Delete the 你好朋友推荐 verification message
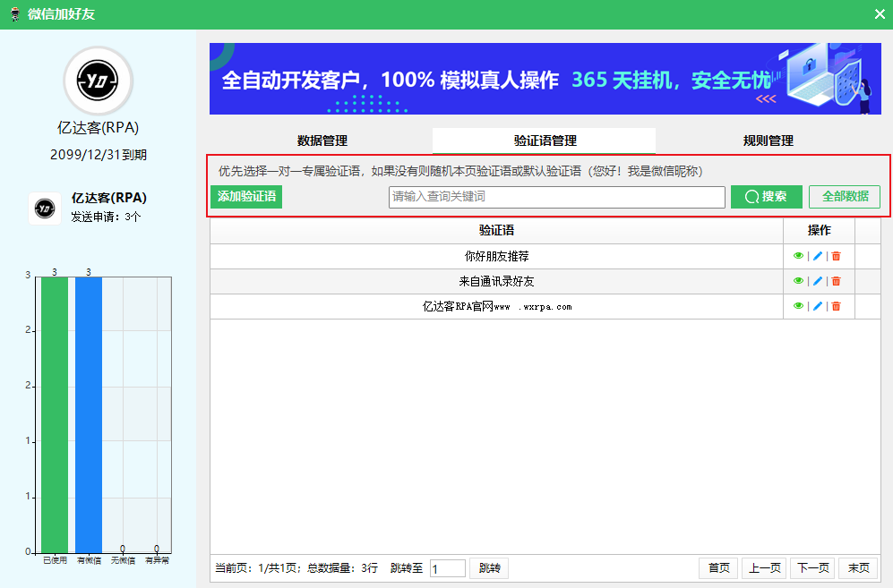Image resolution: width=893 pixels, height=588 pixels. pos(836,256)
